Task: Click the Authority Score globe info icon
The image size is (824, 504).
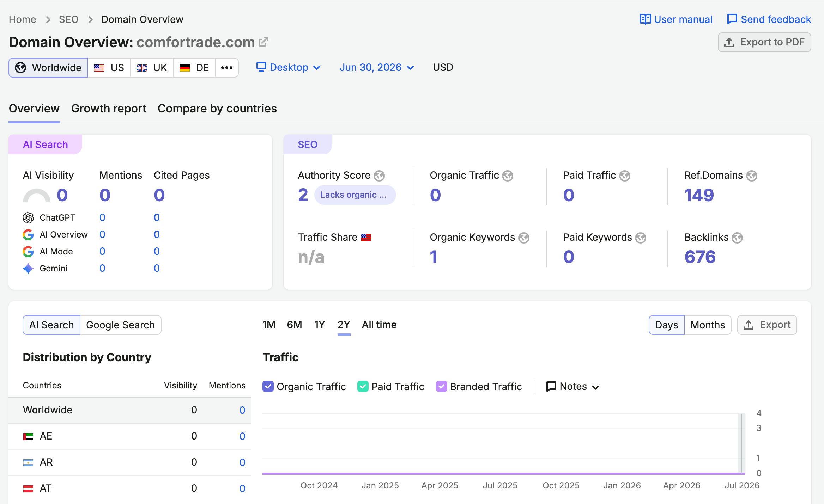Action: click(x=379, y=176)
